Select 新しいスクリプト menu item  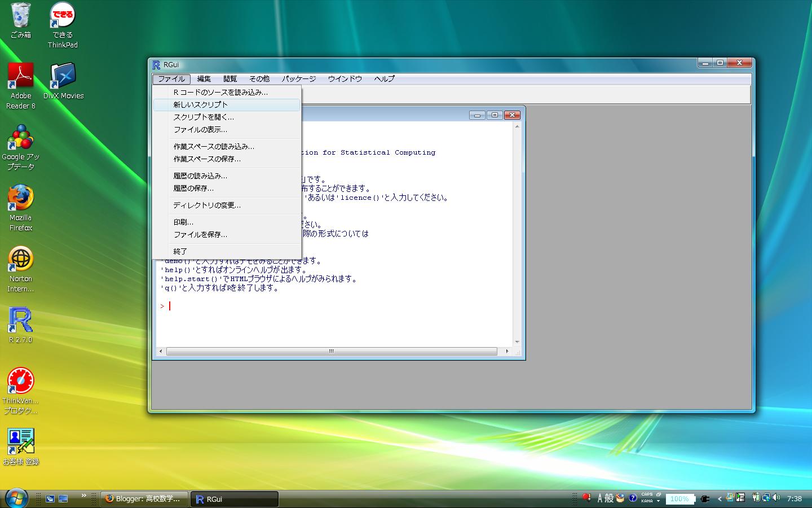tap(227, 104)
